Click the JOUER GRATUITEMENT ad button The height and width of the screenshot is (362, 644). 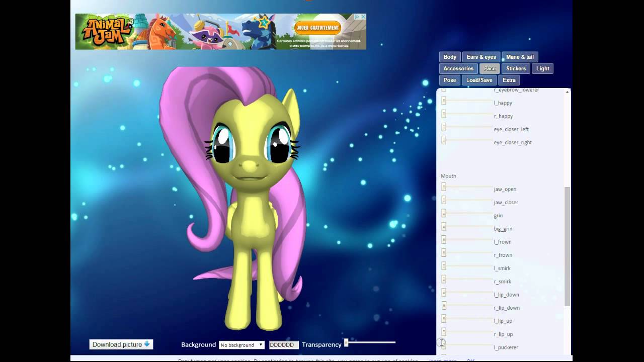click(317, 28)
